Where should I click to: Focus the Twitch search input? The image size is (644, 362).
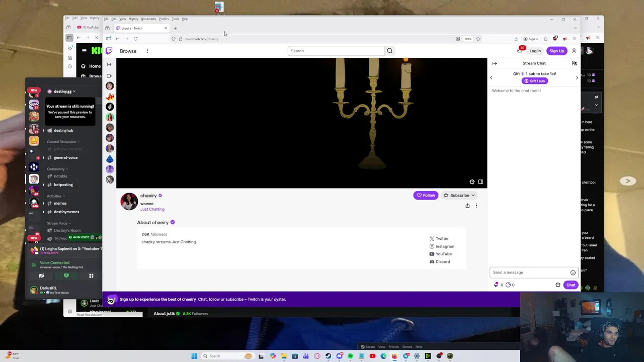coord(336,51)
